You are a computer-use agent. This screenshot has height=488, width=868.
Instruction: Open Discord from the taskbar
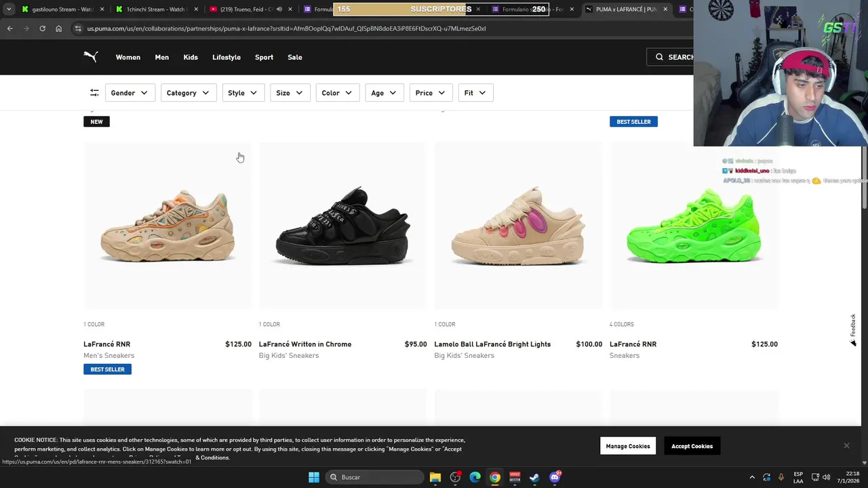pyautogui.click(x=555, y=477)
